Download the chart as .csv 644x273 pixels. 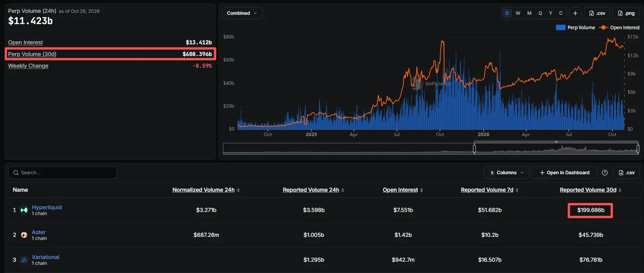coord(597,13)
